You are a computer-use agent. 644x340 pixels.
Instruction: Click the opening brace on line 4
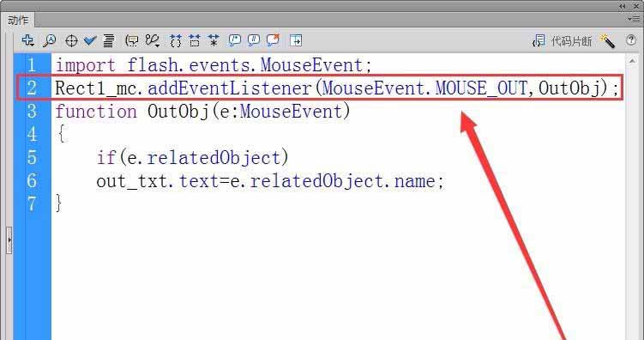61,135
